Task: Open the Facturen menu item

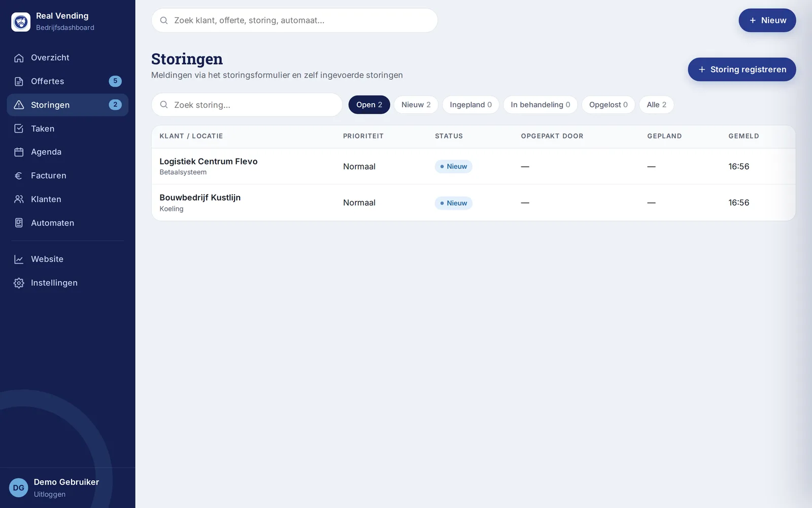Action: pyautogui.click(x=67, y=176)
